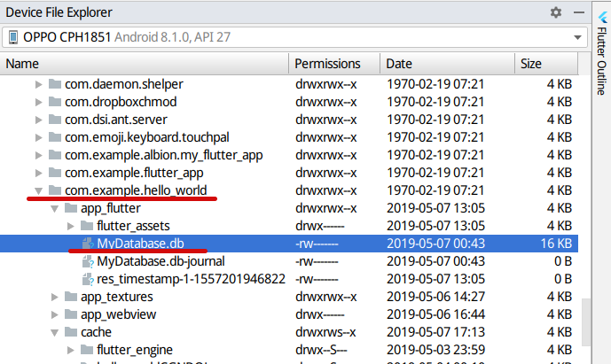Click the file list vertical scrollbar thumb

tap(586, 322)
